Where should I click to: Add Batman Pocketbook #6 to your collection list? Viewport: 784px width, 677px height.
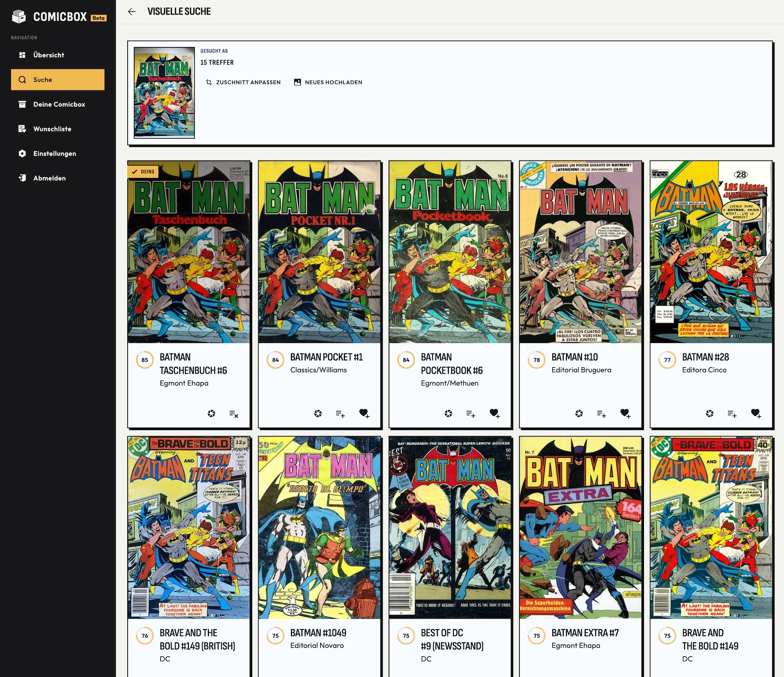coord(471,414)
